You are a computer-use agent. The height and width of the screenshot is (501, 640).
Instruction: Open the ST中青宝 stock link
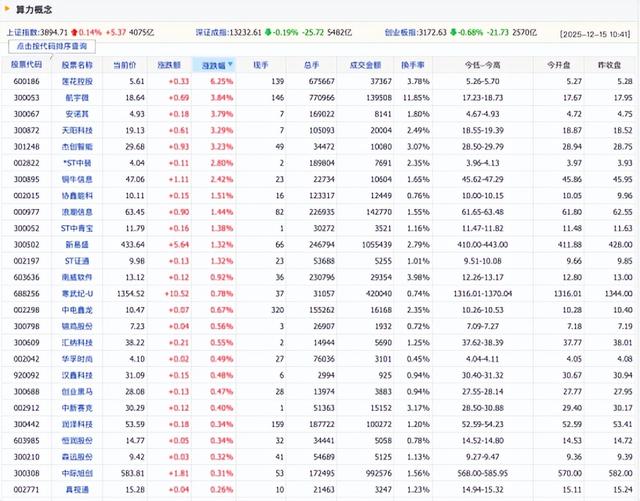click(x=77, y=228)
